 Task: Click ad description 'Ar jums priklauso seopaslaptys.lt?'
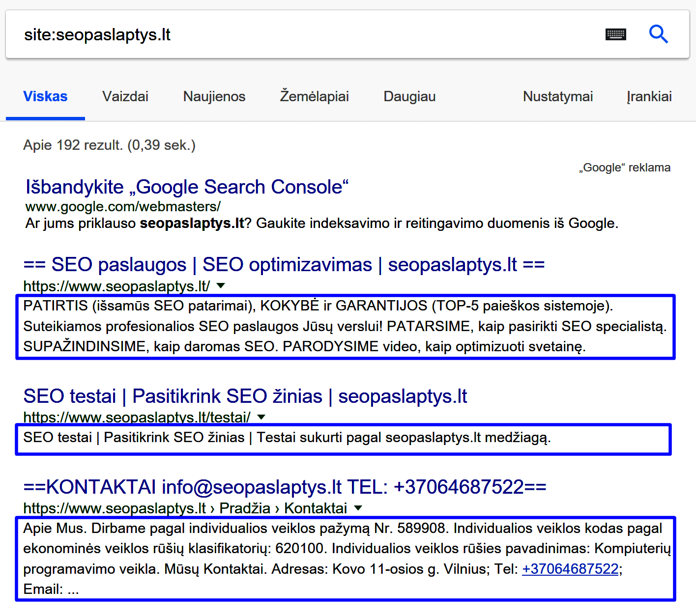click(322, 224)
